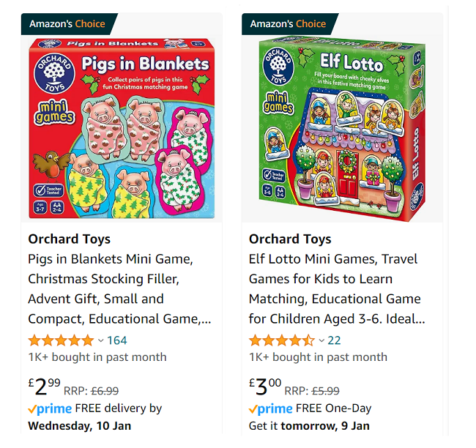Select the £2.99 price for Pigs in Blankets
The height and width of the screenshot is (448, 476).
tap(45, 387)
